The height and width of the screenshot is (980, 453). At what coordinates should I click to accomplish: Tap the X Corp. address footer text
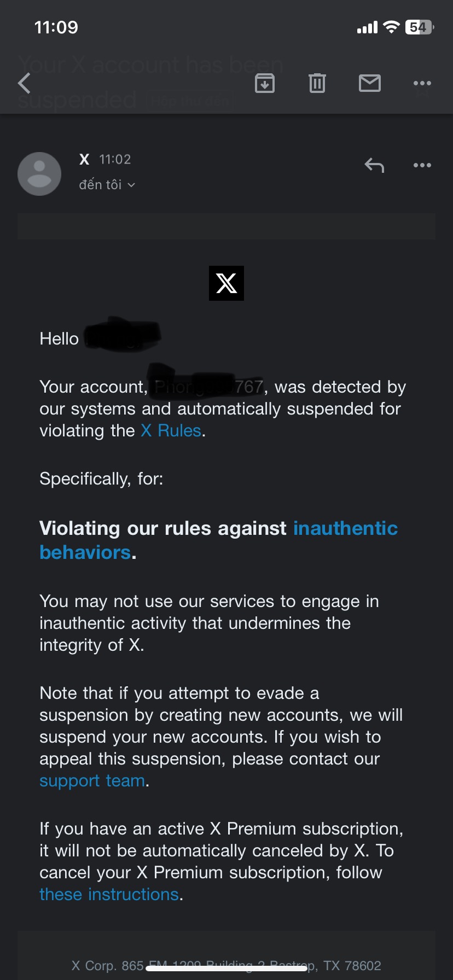tap(226, 965)
